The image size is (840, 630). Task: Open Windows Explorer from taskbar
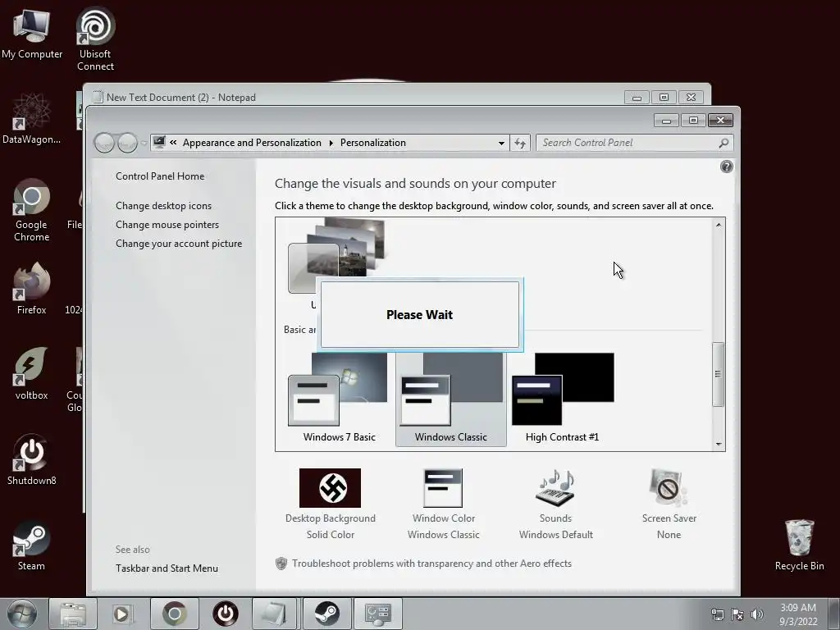point(73,614)
